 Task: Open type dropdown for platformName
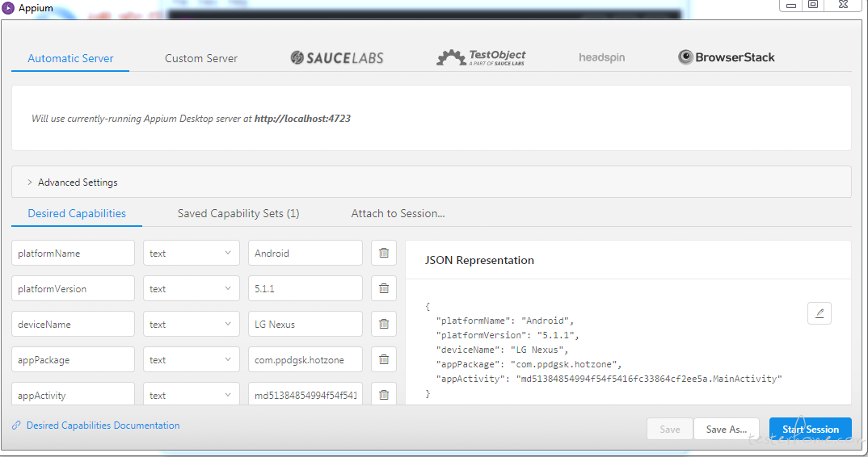click(191, 253)
